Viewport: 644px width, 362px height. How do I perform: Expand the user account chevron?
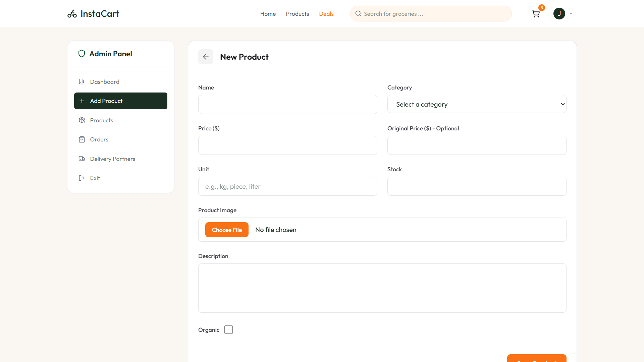tap(571, 14)
